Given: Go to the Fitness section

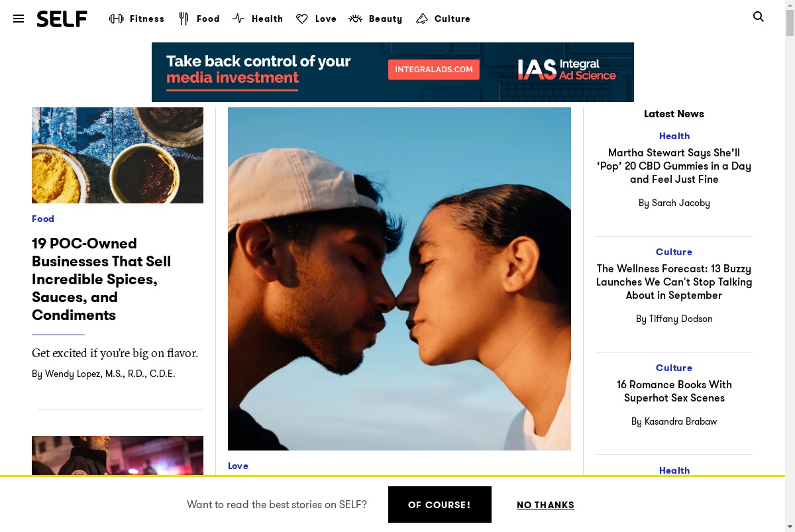Looking at the screenshot, I should coord(147,19).
